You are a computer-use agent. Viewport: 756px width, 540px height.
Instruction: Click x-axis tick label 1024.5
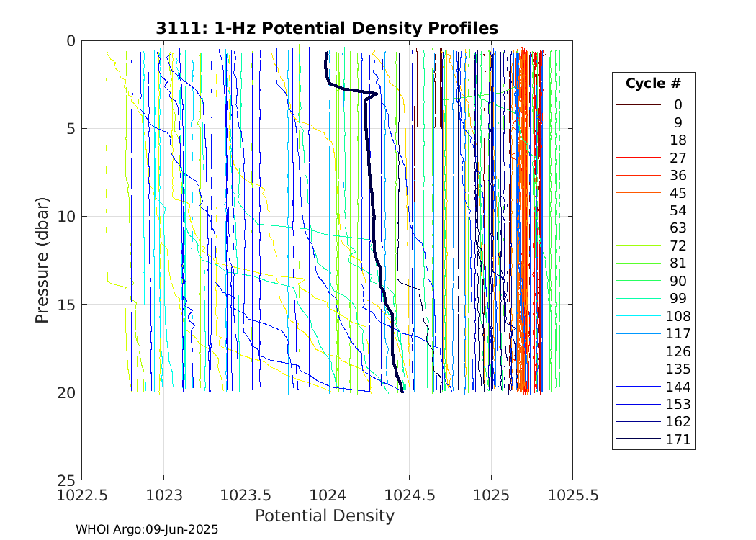coord(410,495)
